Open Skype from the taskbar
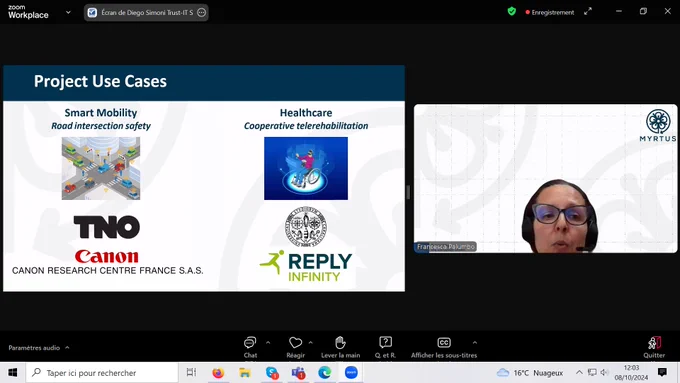 pyautogui.click(x=272, y=373)
